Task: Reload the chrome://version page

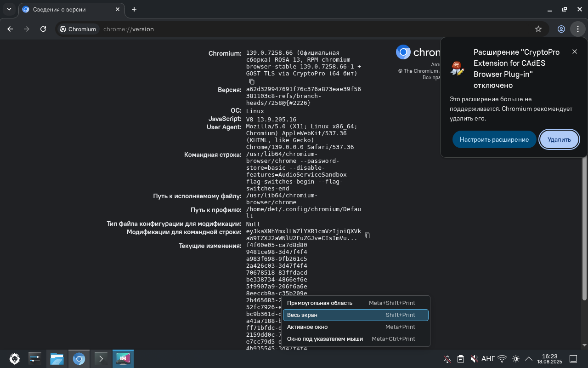Action: pos(43,29)
